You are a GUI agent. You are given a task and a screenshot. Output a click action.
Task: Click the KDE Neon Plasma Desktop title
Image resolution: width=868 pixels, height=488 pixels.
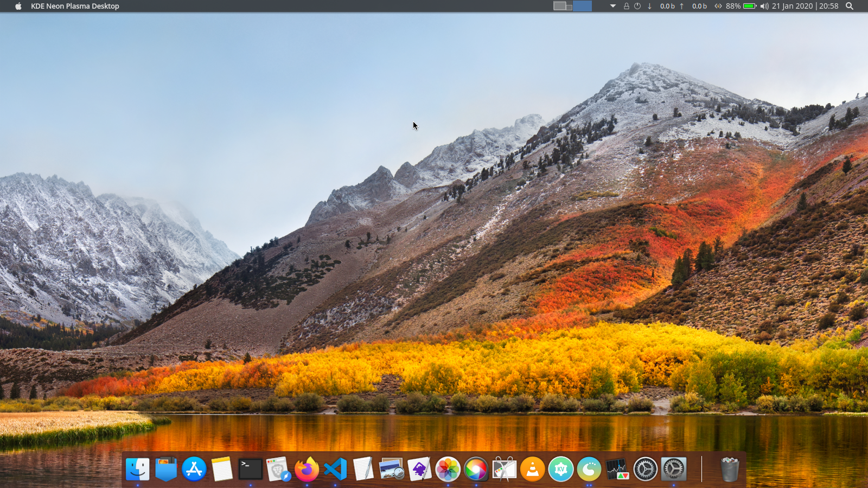click(75, 6)
